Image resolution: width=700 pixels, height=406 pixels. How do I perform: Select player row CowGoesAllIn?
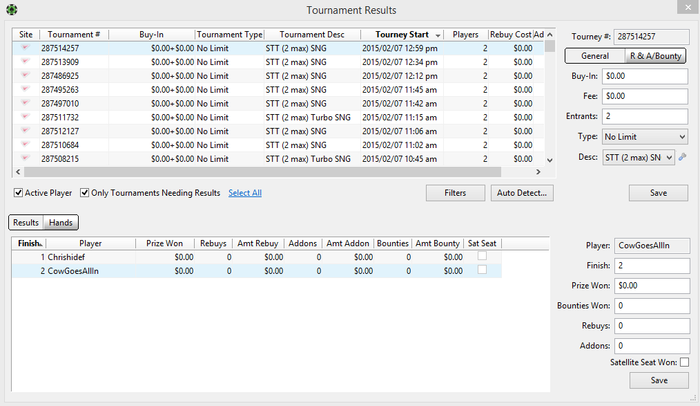coord(257,271)
